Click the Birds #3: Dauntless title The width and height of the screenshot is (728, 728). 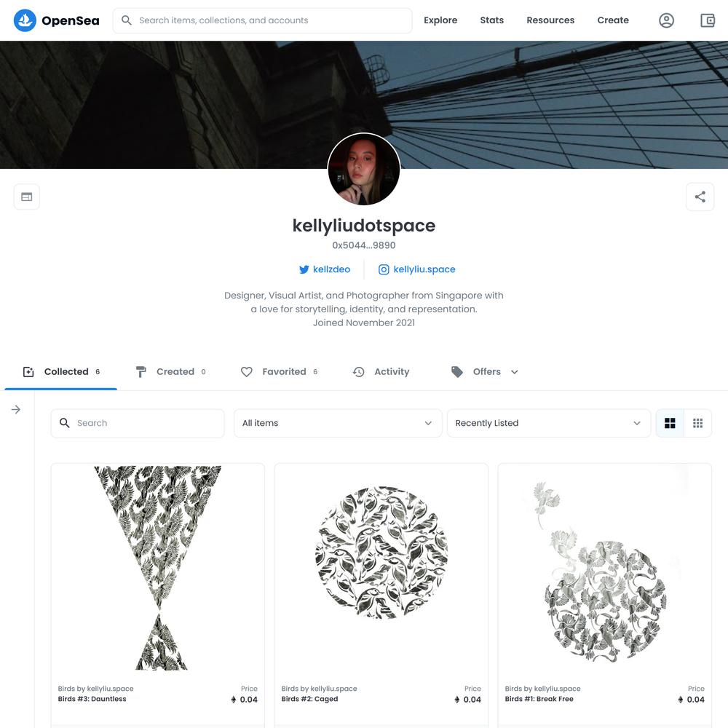pos(92,699)
